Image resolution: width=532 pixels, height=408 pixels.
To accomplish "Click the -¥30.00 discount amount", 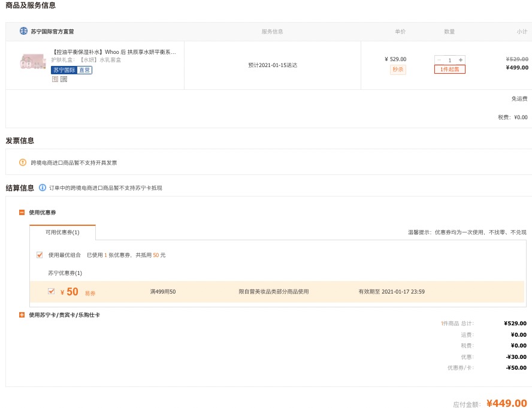I will [516, 356].
